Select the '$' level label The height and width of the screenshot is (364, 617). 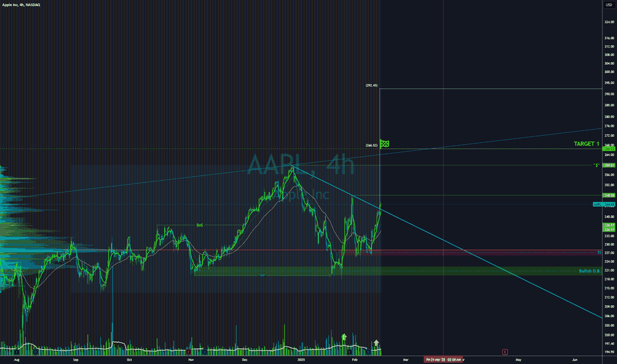(x=596, y=165)
